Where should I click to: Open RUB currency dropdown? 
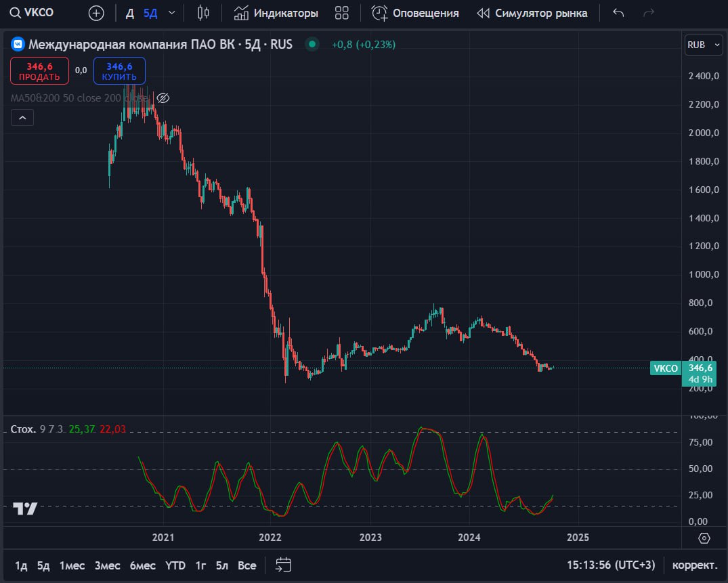704,45
